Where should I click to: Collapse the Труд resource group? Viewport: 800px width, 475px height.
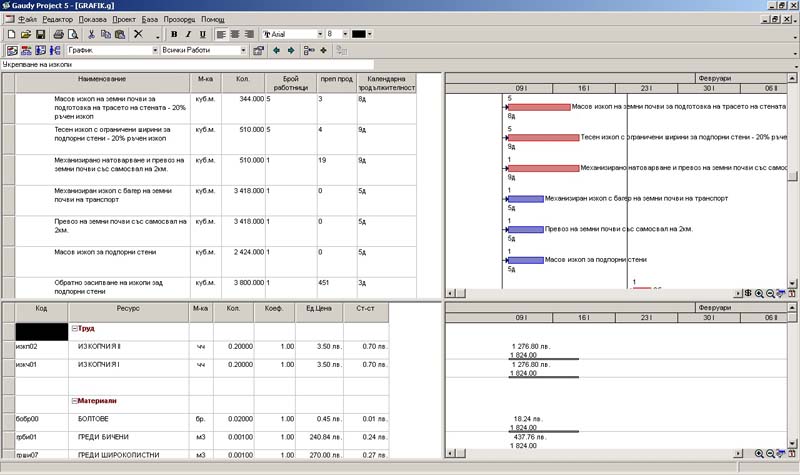pos(74,329)
